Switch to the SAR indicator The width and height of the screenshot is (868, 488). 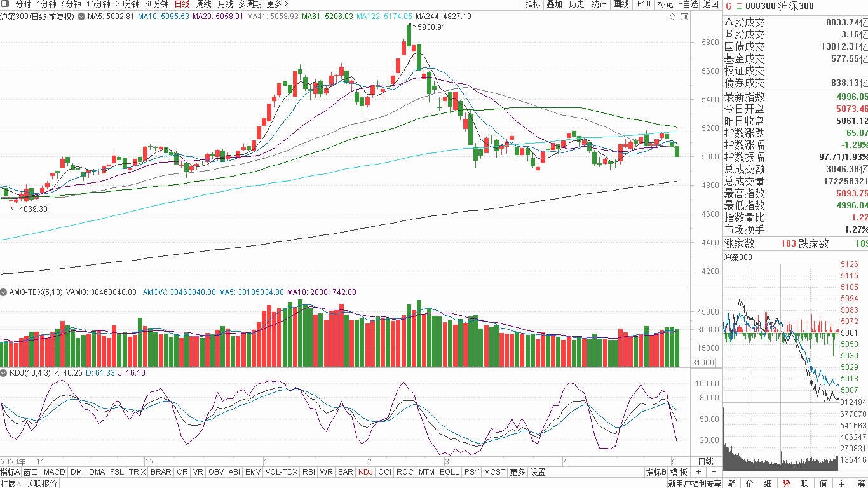tap(346, 472)
